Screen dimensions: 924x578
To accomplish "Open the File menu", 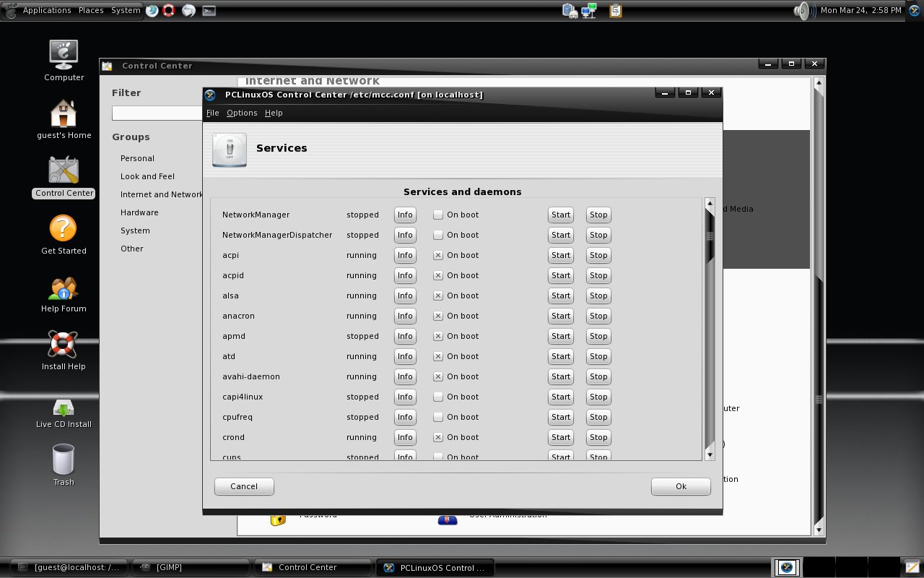I will (x=212, y=113).
